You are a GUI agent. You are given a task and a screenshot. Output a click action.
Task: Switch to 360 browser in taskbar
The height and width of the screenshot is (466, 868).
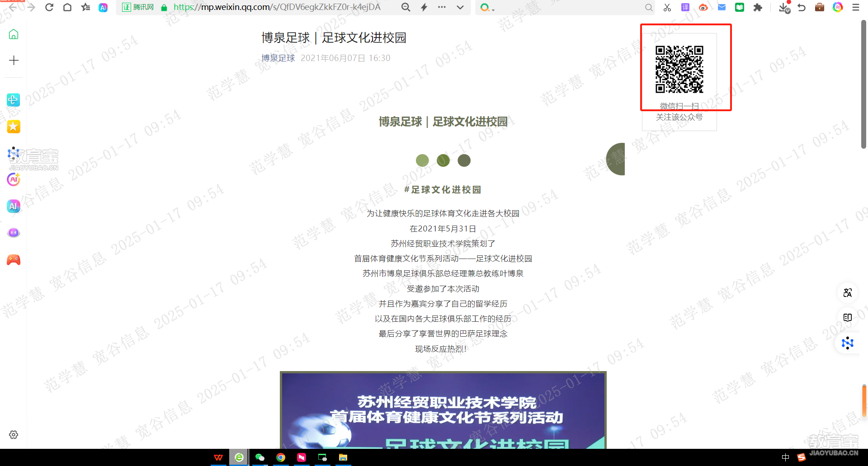239,457
